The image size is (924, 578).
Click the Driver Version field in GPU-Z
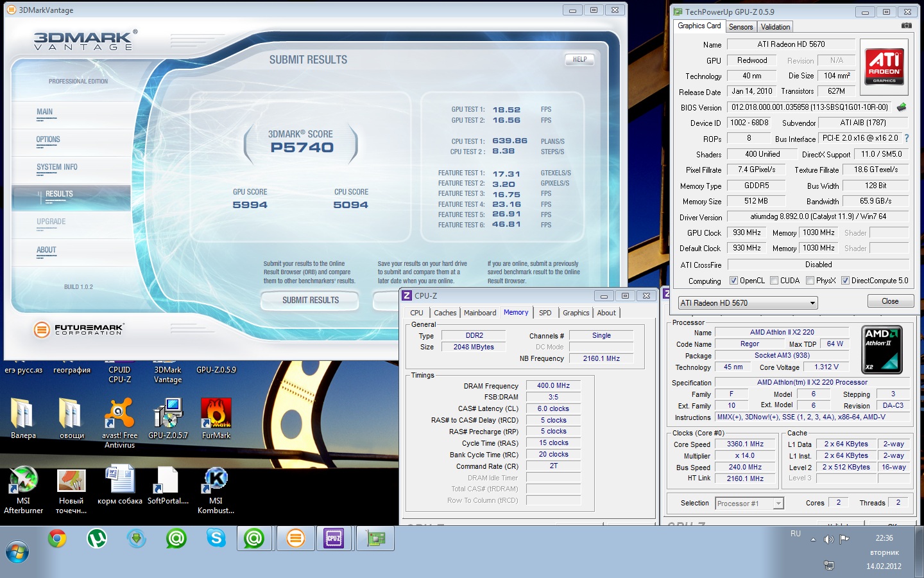tap(818, 216)
